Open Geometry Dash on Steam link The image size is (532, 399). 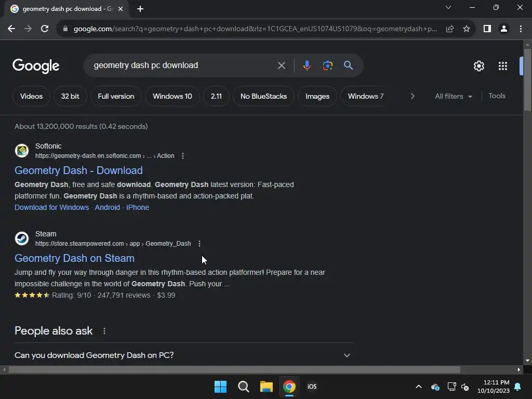pos(74,258)
